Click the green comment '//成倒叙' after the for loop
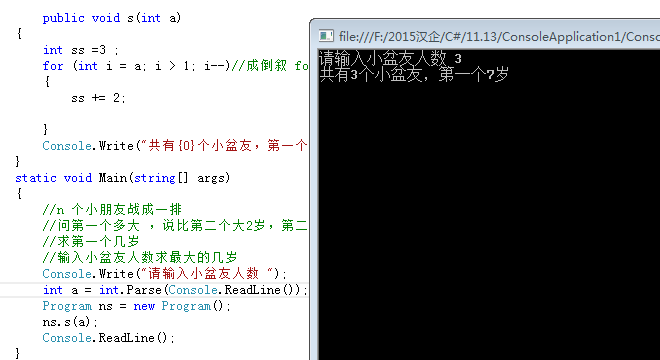 click(x=259, y=66)
